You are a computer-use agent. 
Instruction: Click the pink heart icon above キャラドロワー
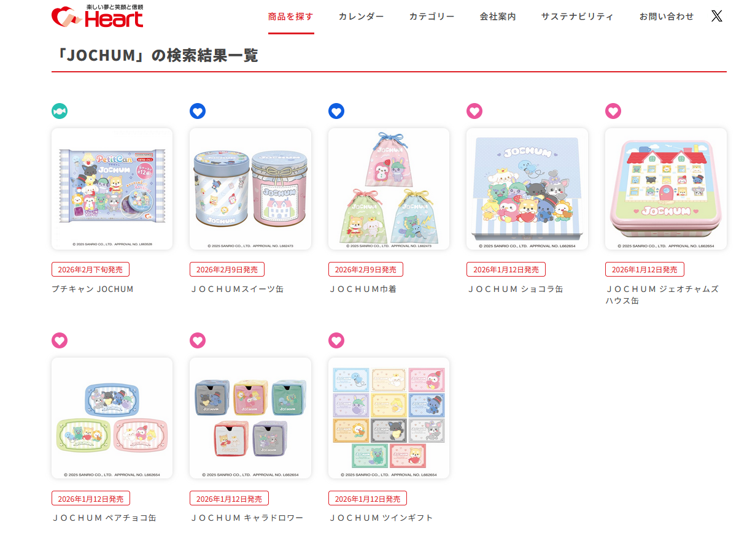click(x=198, y=340)
